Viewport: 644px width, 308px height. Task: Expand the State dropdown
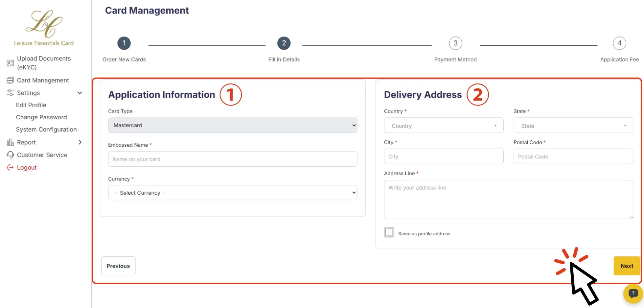(573, 126)
